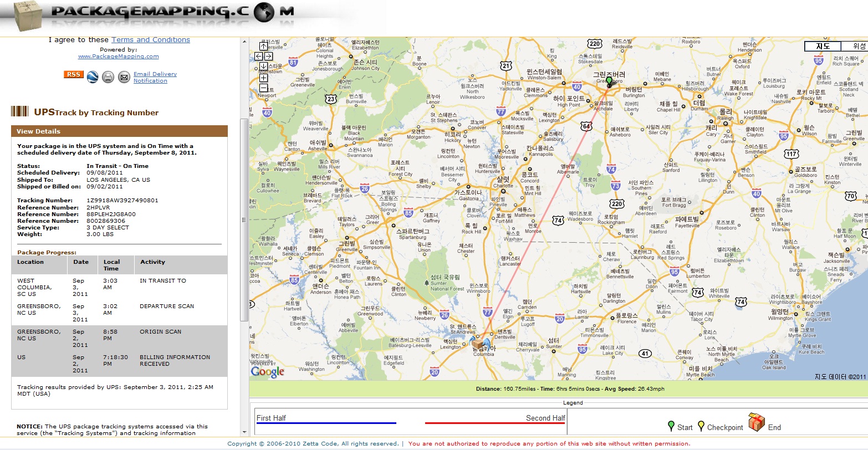This screenshot has height=450, width=868.
Task: Click the left panel scrollbar down arrow
Action: pos(244,432)
